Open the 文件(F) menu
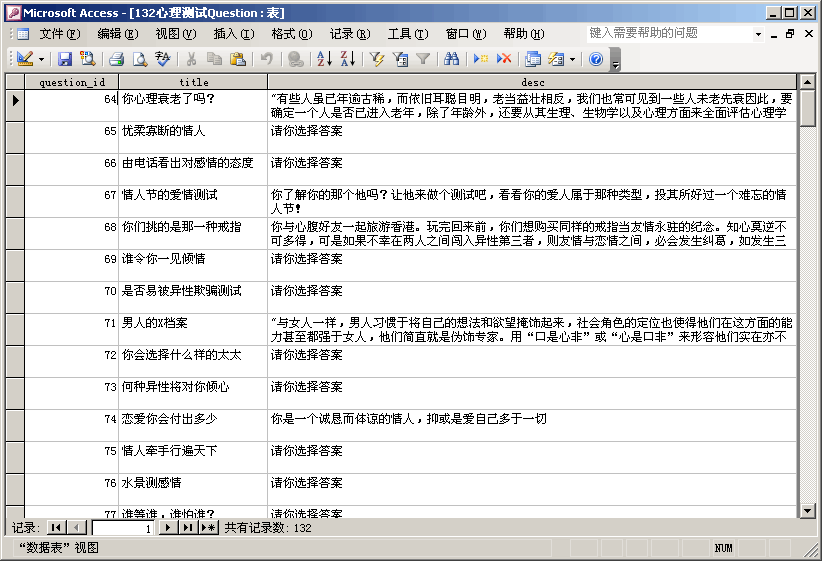Screen dimensions: 822x561 [60, 34]
